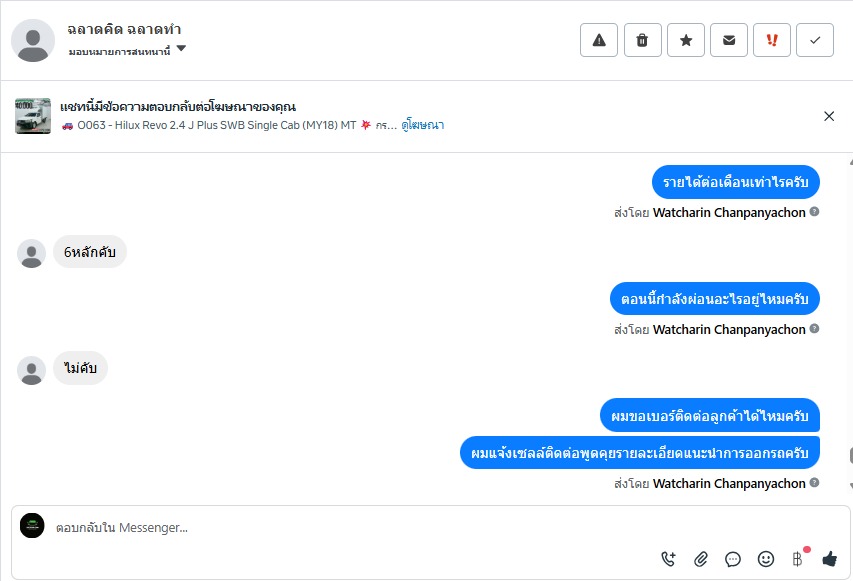Open the ดูโฆษณา view ad link

(423, 125)
